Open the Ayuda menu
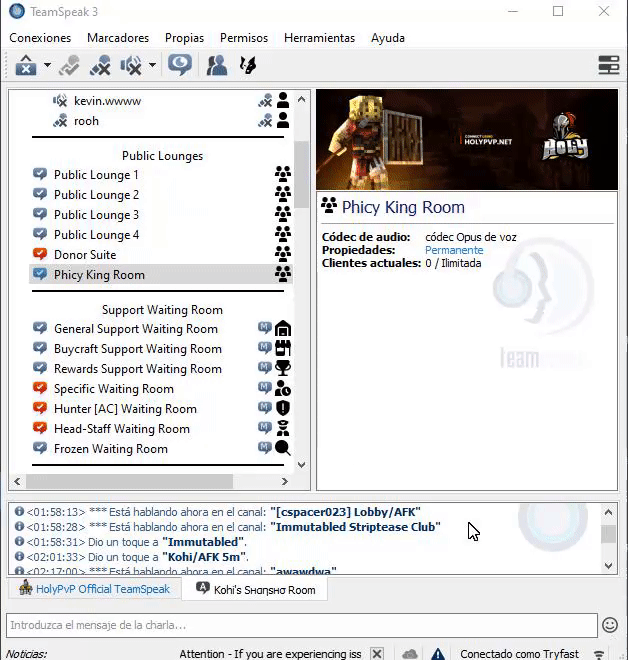 point(388,38)
